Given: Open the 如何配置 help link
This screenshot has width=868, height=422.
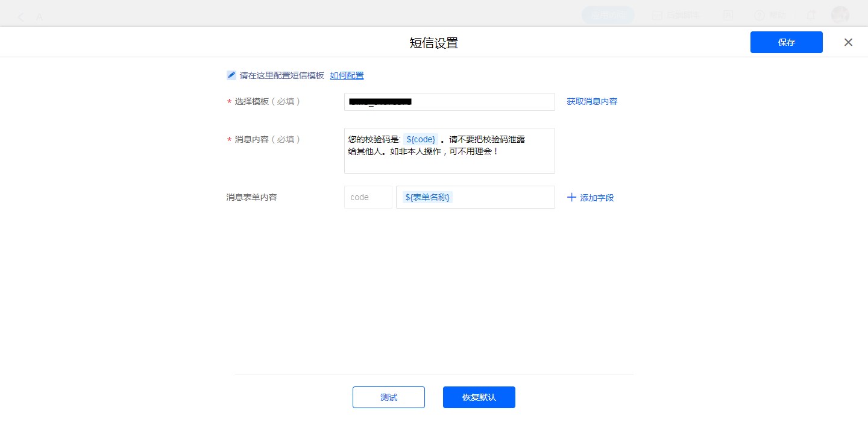Looking at the screenshot, I should [x=347, y=75].
